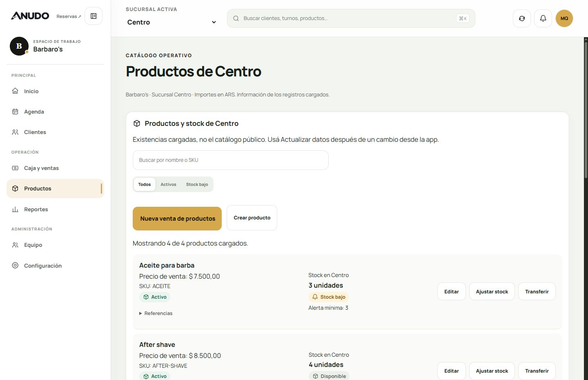The width and height of the screenshot is (588, 380).
Task: Expand Referencias under Aceite para barba
Action: click(156, 313)
